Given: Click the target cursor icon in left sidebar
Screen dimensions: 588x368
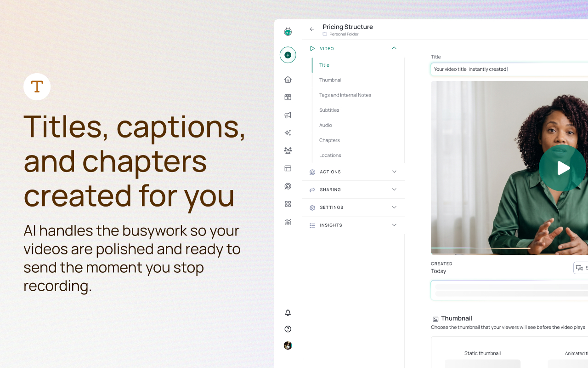Looking at the screenshot, I should click(x=288, y=186).
